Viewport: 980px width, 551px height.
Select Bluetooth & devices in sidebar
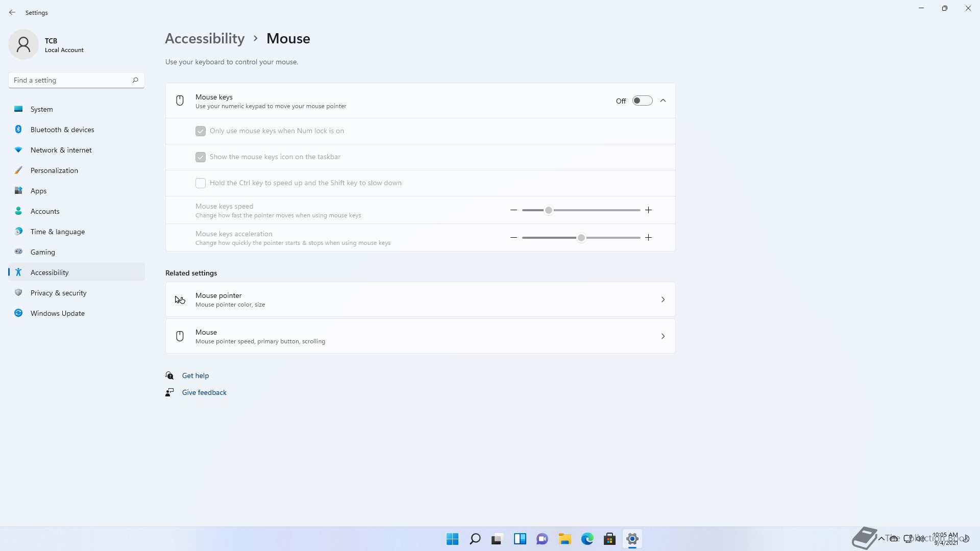pyautogui.click(x=62, y=130)
